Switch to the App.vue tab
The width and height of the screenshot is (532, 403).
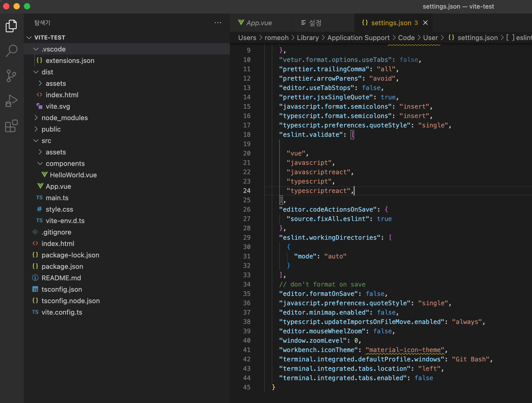point(259,23)
